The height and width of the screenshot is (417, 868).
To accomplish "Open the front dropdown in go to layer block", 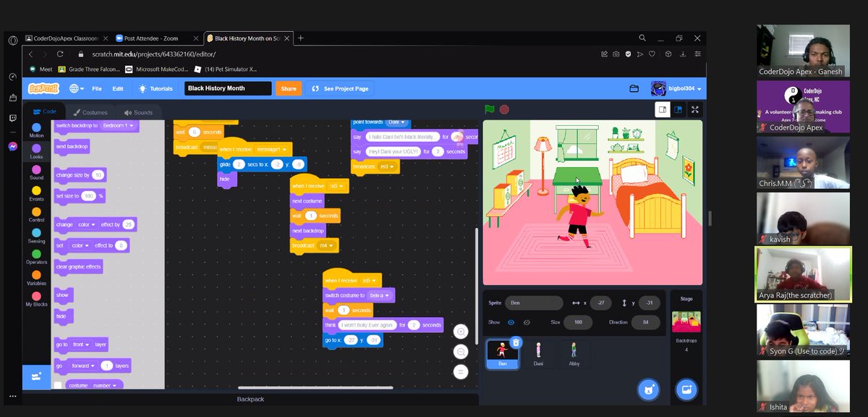I will [x=80, y=345].
